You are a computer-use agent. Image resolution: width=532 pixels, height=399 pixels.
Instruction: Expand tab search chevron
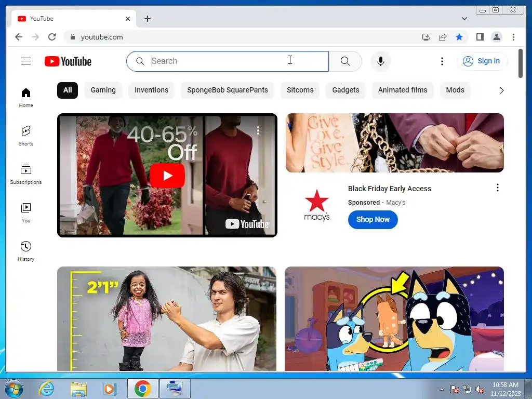click(464, 19)
